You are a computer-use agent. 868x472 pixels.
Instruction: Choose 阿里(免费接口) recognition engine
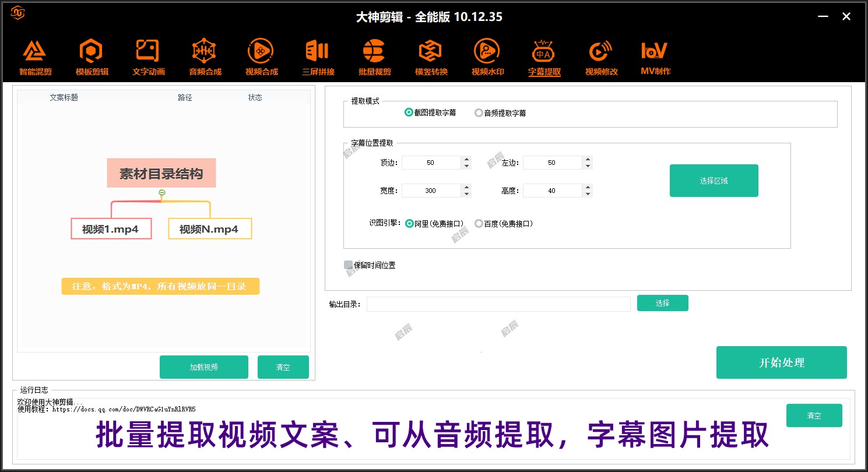pyautogui.click(x=434, y=223)
